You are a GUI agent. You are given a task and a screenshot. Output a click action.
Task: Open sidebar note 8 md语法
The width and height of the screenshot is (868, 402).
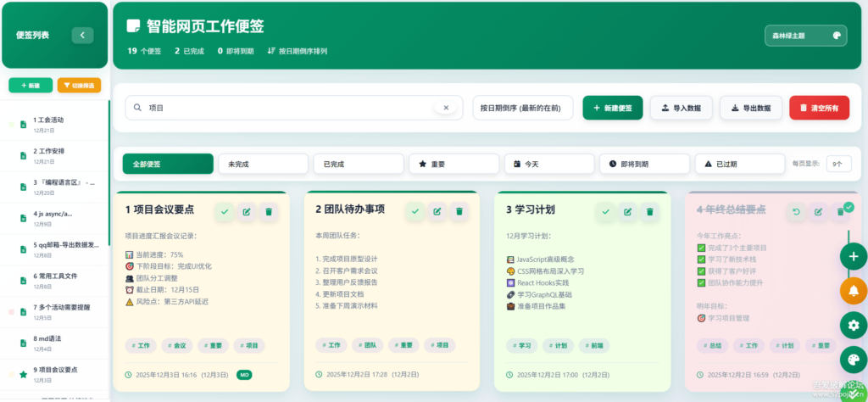[x=54, y=343]
